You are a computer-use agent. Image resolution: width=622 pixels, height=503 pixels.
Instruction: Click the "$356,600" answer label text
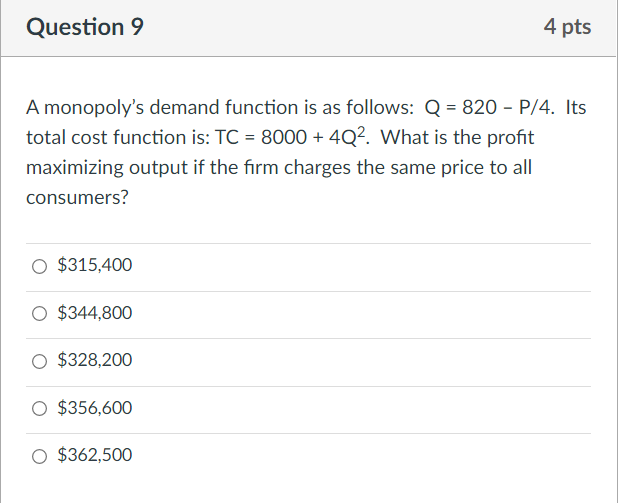(94, 407)
